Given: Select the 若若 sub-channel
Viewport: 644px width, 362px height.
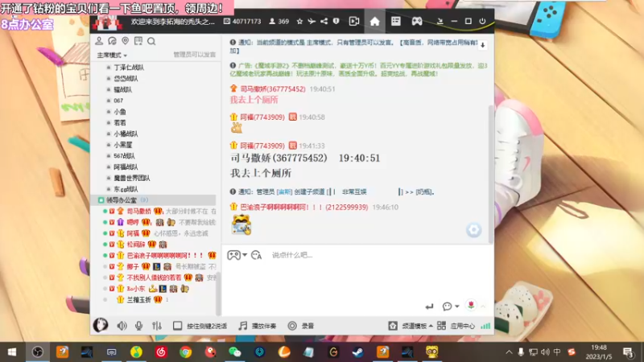Looking at the screenshot, I should point(119,123).
